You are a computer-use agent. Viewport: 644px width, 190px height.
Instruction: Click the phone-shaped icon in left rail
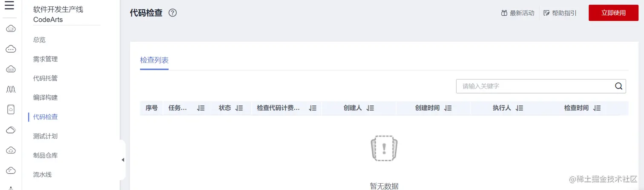point(11,109)
